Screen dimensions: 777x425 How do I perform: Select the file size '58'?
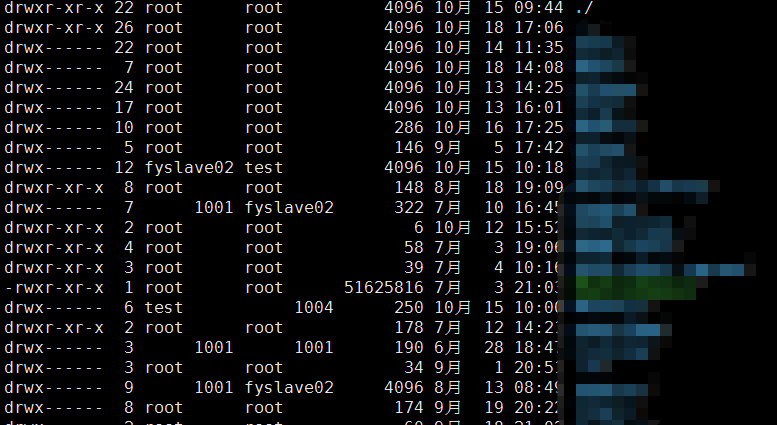coord(414,248)
